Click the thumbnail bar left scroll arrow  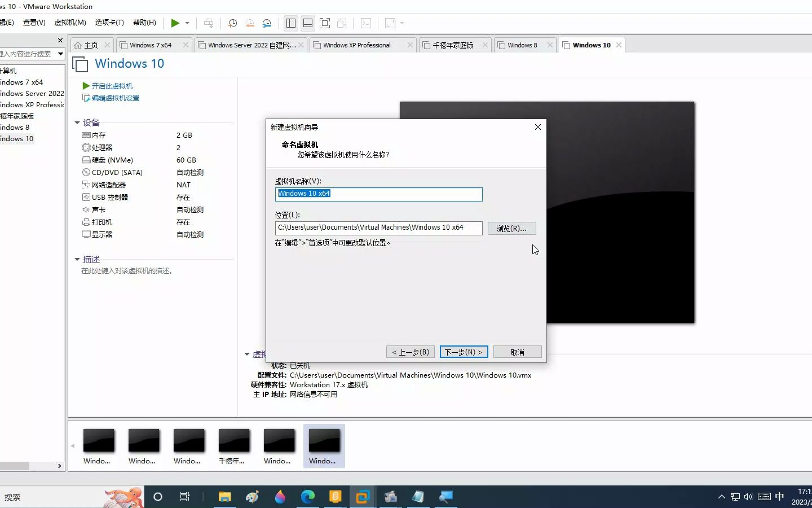pyautogui.click(x=73, y=446)
